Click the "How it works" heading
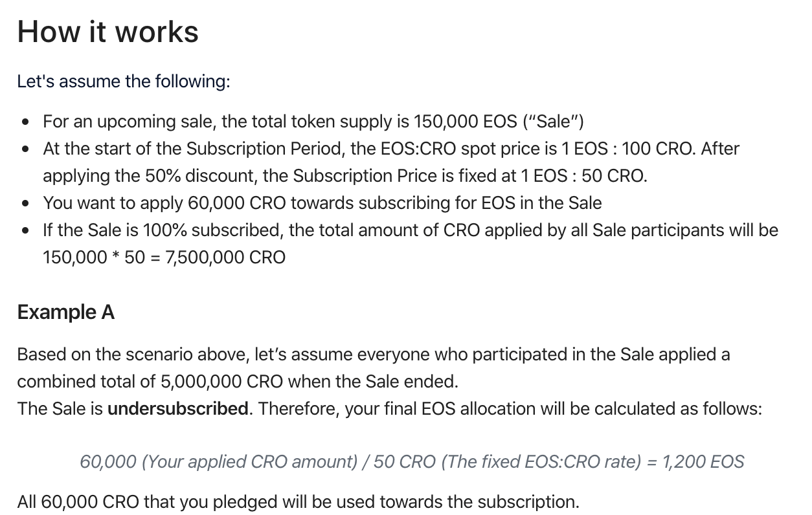 pyautogui.click(x=107, y=32)
